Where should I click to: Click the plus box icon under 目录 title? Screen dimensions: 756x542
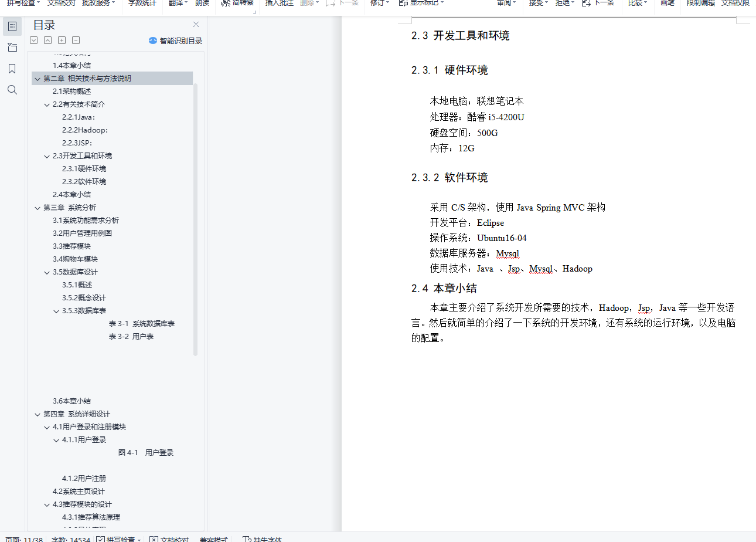click(62, 40)
